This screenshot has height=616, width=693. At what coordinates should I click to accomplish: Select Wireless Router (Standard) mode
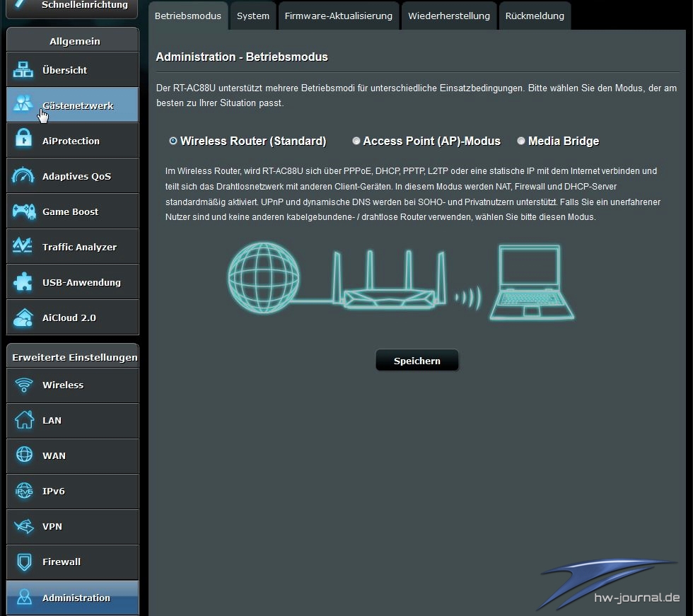pyautogui.click(x=173, y=141)
